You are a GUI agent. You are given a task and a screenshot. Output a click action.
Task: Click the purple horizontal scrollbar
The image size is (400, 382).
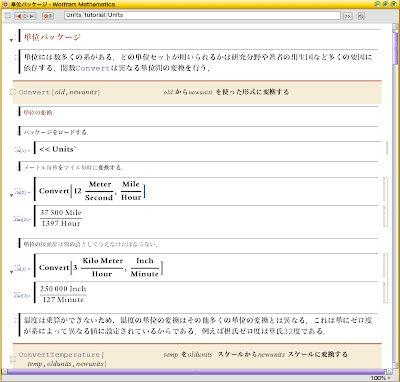(x=196, y=371)
